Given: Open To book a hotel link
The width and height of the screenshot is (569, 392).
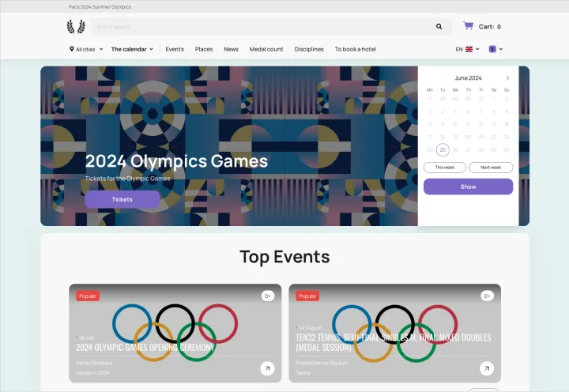Looking at the screenshot, I should tap(356, 49).
